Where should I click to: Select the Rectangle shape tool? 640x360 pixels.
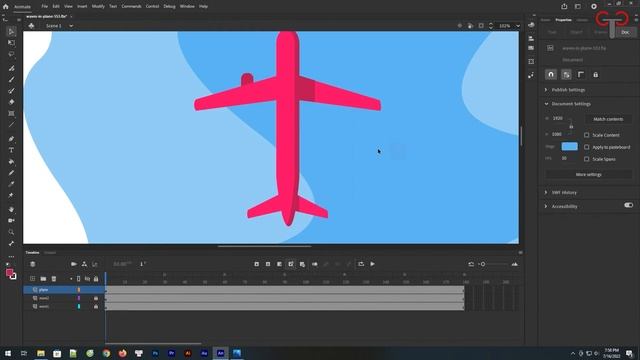click(x=11, y=113)
